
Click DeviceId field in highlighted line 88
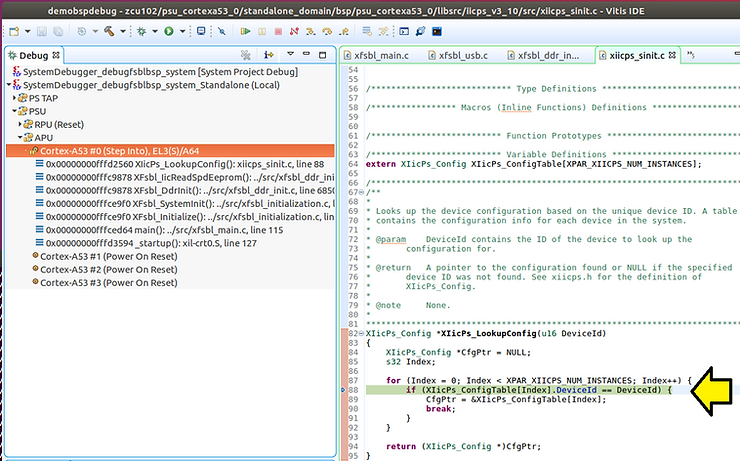[x=576, y=390]
